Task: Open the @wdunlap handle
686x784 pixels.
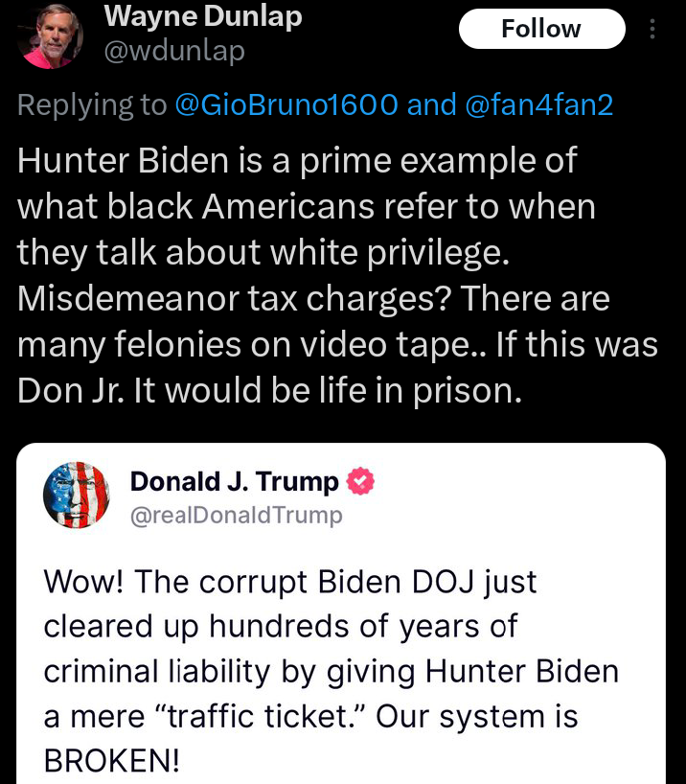Action: [x=173, y=49]
